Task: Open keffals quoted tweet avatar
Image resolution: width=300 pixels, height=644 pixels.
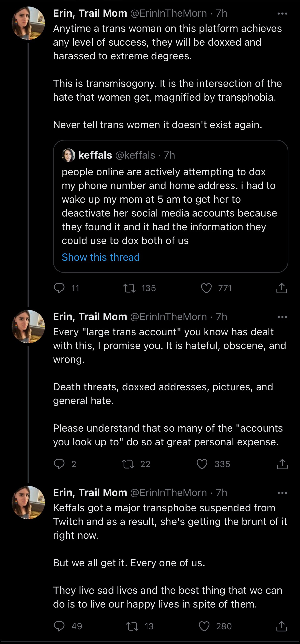Action: [68, 155]
